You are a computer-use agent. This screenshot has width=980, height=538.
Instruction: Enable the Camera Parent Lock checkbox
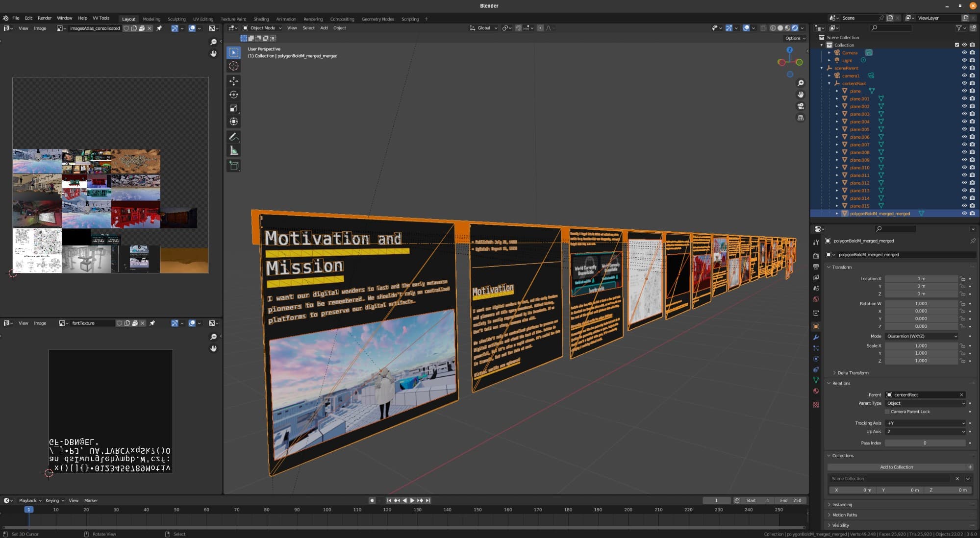tap(887, 412)
